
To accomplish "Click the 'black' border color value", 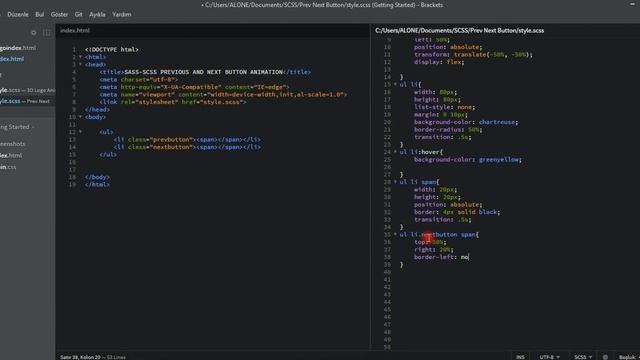I will click(x=488, y=212).
